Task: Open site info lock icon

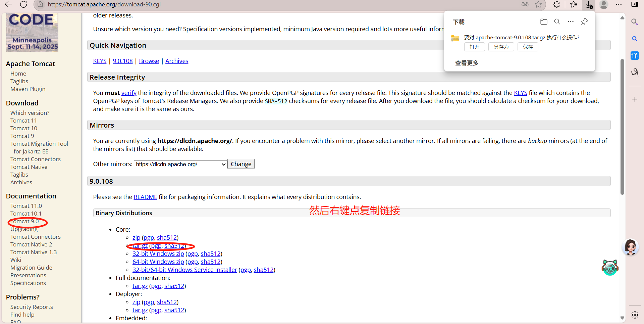Action: (x=40, y=4)
